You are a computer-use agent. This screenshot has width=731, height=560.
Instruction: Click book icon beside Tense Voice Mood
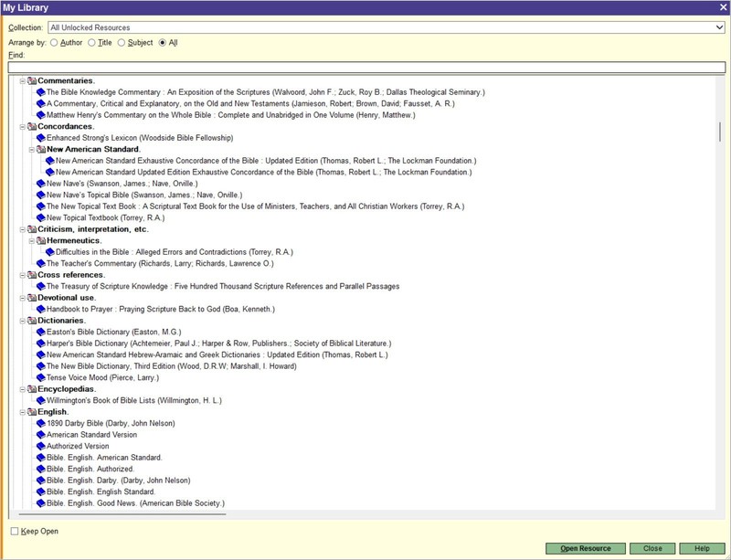click(x=41, y=377)
